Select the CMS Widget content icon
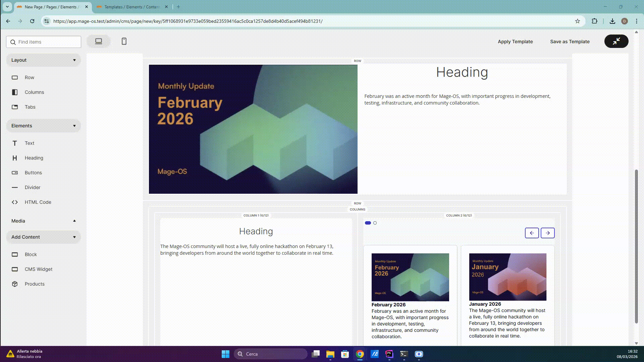 [15, 269]
